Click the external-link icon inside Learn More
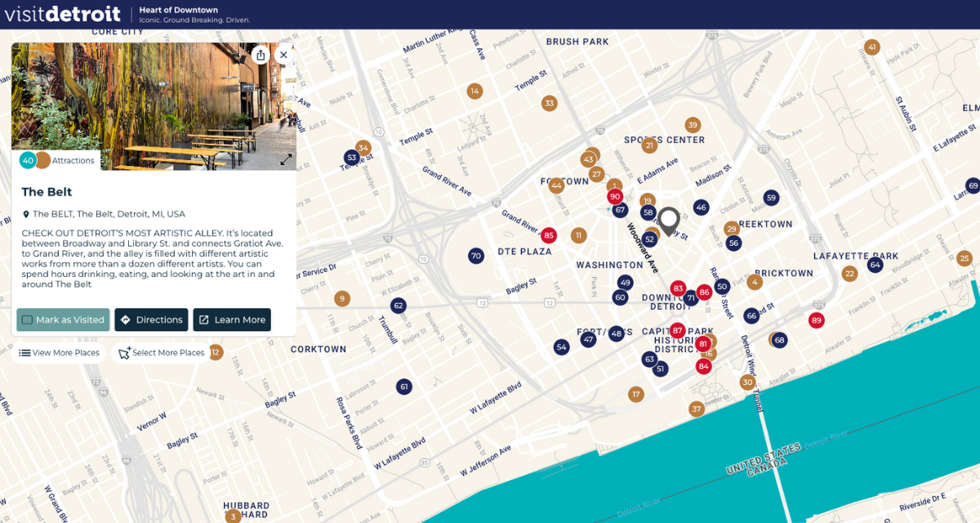The height and width of the screenshot is (523, 980). click(203, 320)
